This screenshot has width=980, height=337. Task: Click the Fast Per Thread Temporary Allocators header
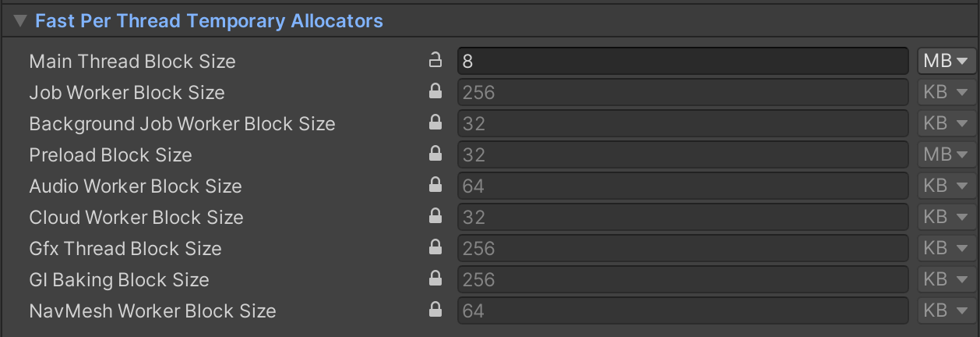pos(209,21)
